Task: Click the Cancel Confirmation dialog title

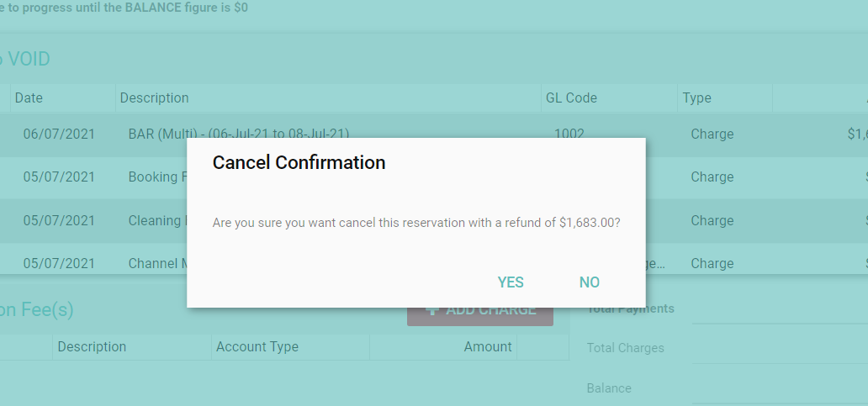Action: [x=299, y=162]
